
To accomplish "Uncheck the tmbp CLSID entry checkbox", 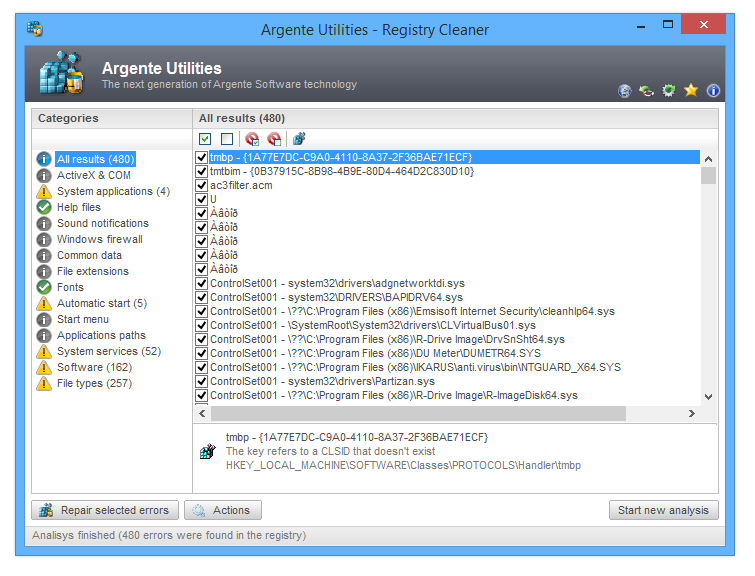I will 201,157.
